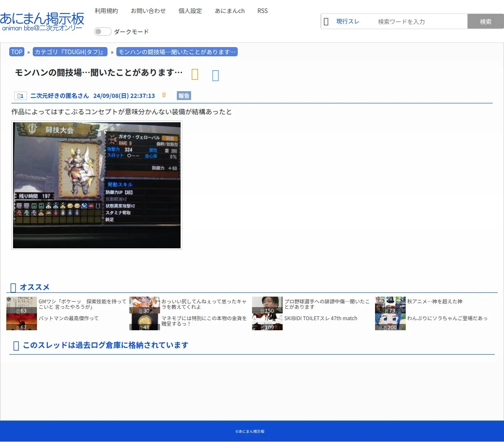The height and width of the screenshot is (442, 504).
Task: Open 個人設定 settings
Action: [x=190, y=11]
